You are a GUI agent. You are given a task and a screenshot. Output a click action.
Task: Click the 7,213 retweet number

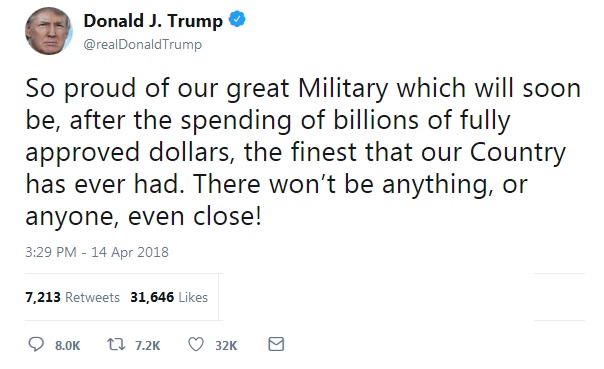43,297
